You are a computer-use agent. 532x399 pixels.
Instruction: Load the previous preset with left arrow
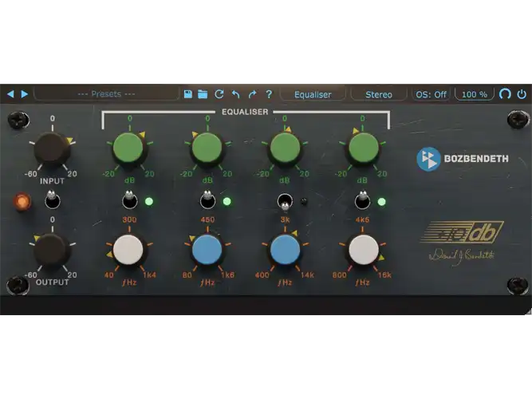pyautogui.click(x=10, y=94)
